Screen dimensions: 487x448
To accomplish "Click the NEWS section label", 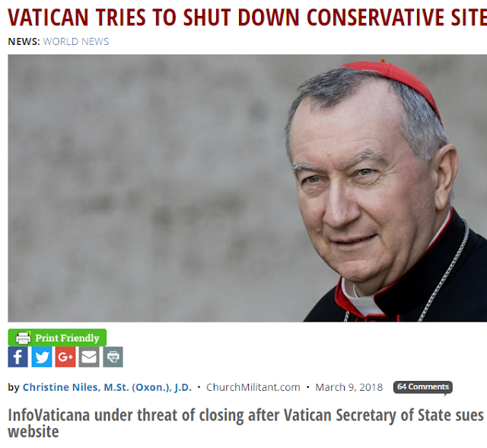I will click(x=24, y=42).
